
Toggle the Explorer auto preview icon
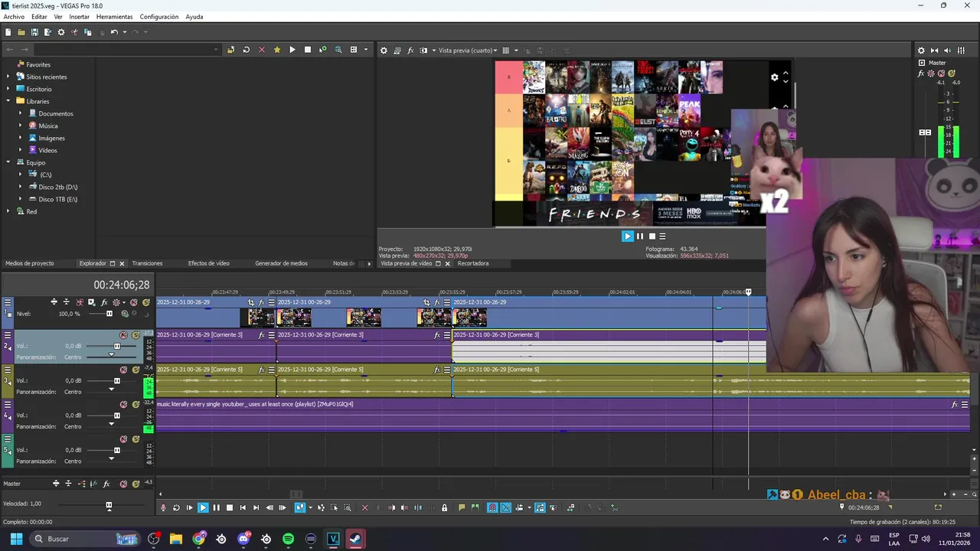[x=322, y=50]
